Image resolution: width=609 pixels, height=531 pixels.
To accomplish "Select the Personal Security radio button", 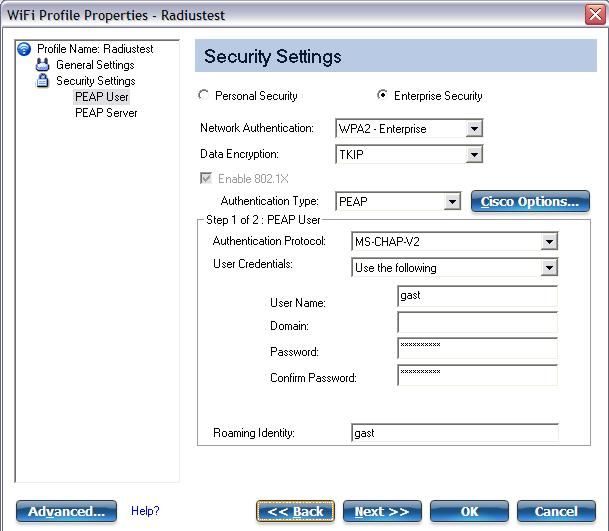I will click(x=204, y=95).
